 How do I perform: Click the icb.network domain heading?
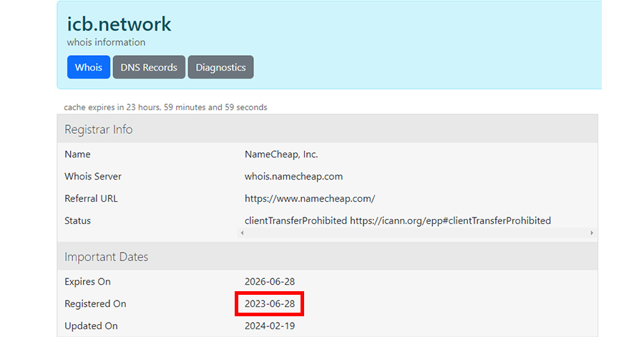click(x=119, y=24)
